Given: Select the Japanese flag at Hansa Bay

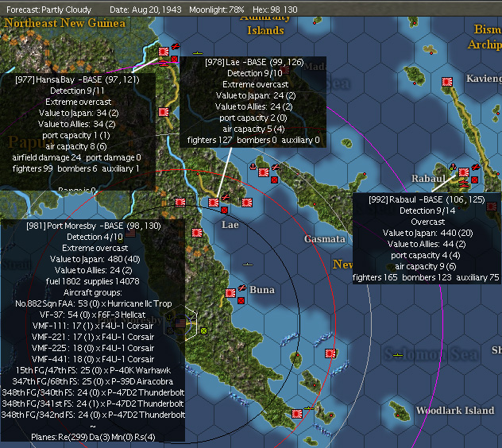Looking at the screenshot, I should (164, 52).
